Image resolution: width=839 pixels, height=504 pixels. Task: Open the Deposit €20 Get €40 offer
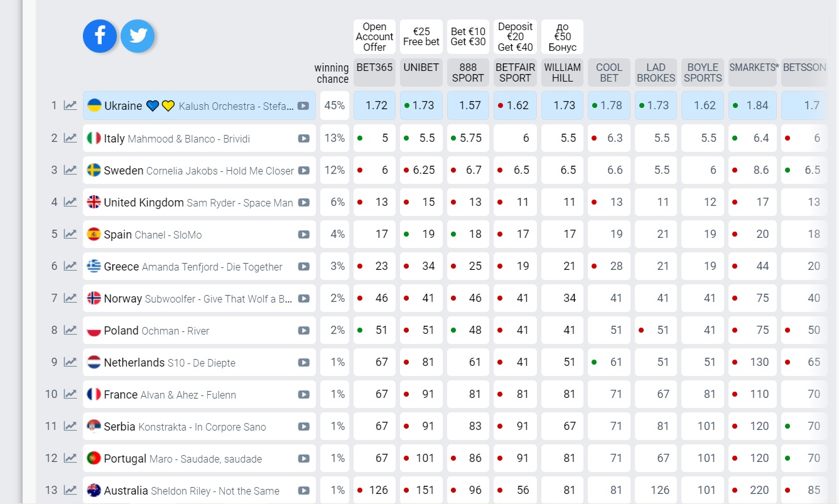(x=515, y=36)
